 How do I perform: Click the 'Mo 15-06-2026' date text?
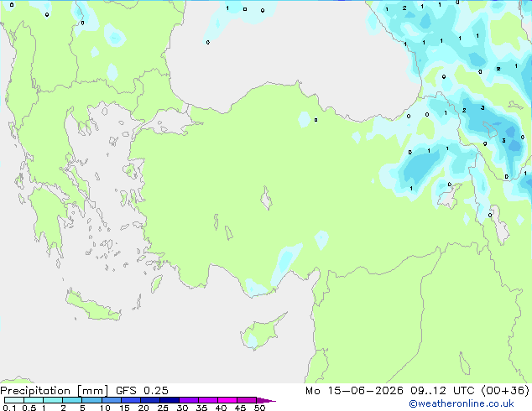[354, 391]
